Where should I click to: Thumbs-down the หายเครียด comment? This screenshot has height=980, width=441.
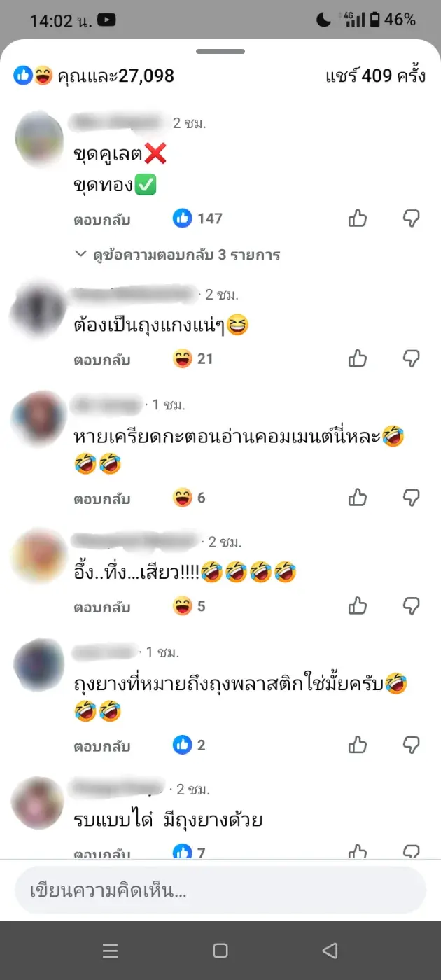pos(412,498)
